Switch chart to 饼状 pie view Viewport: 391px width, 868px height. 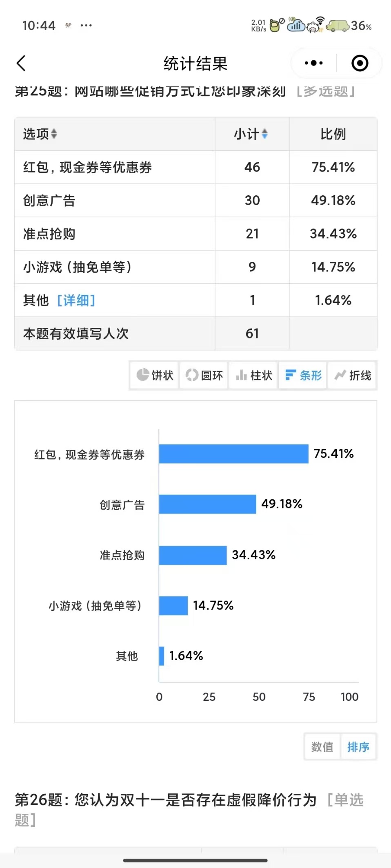(x=155, y=375)
